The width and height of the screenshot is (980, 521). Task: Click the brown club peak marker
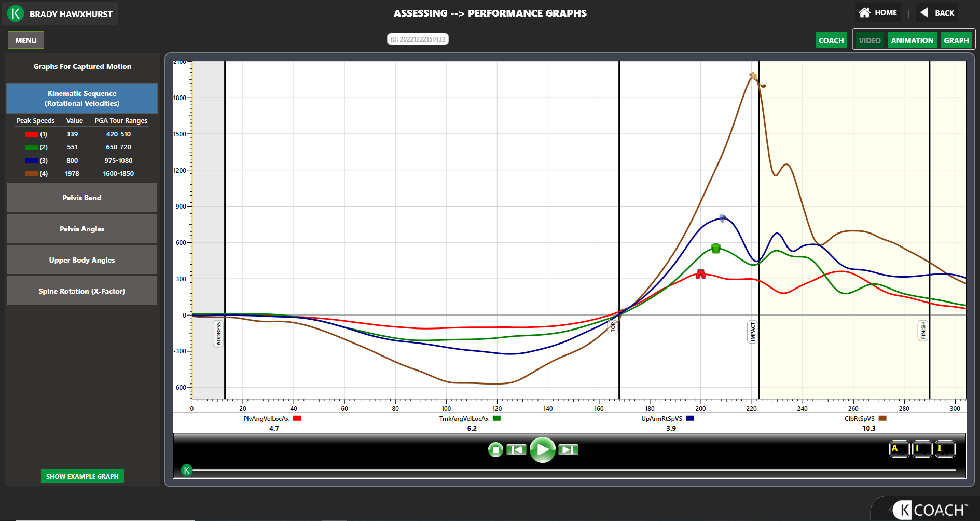pyautogui.click(x=753, y=77)
